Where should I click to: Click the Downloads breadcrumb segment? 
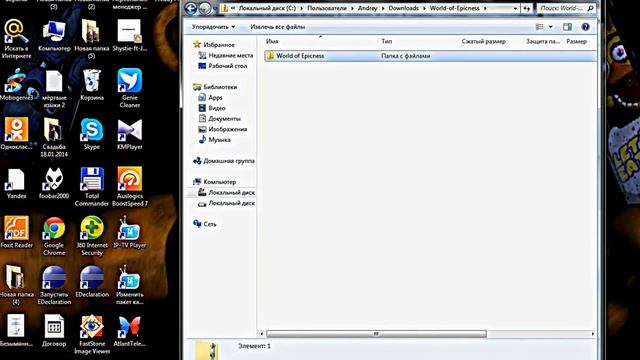coord(403,8)
